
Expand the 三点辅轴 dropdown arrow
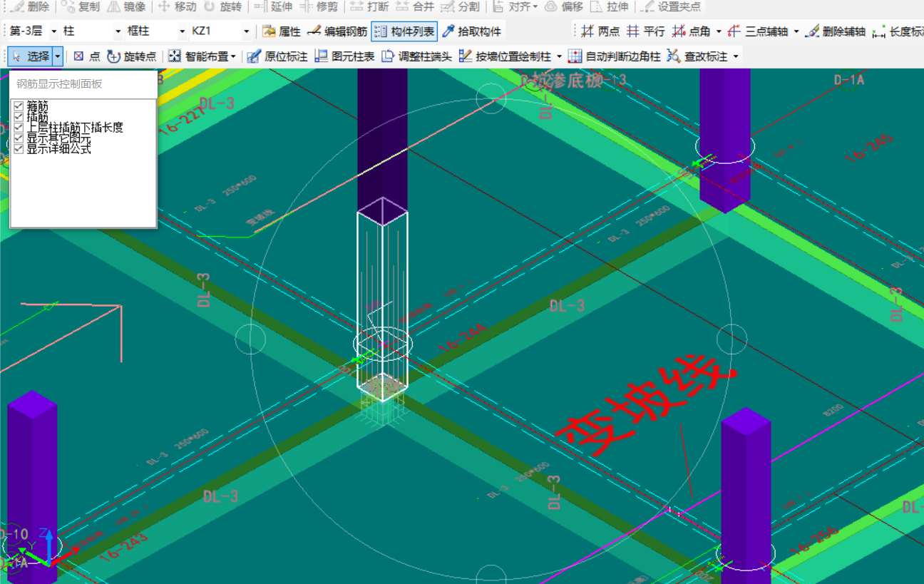[x=796, y=31]
